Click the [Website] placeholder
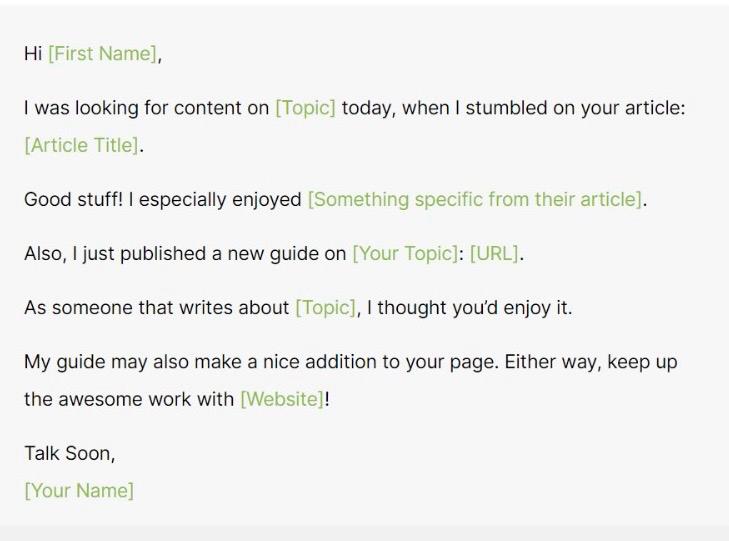Screen dimensions: 729x541 282,400
